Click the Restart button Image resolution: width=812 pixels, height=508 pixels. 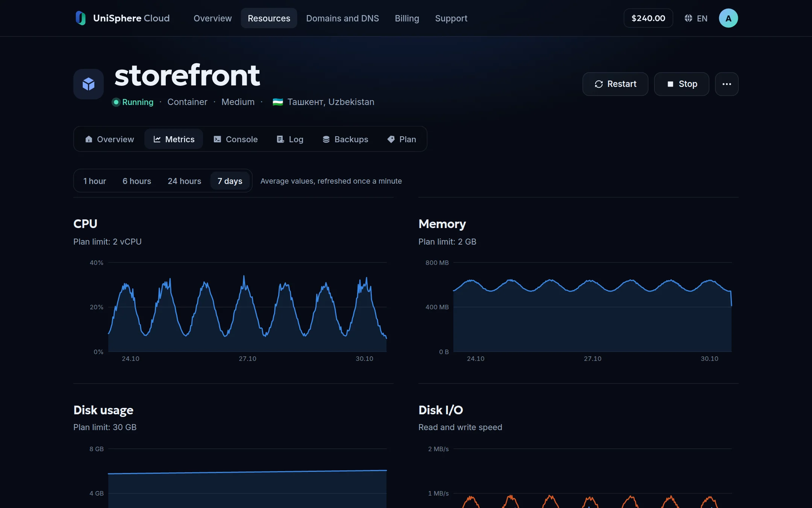click(x=615, y=84)
